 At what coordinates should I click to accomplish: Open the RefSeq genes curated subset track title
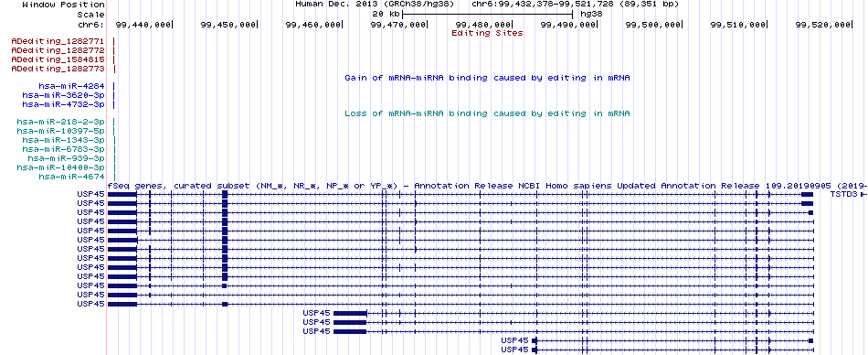coord(487,186)
